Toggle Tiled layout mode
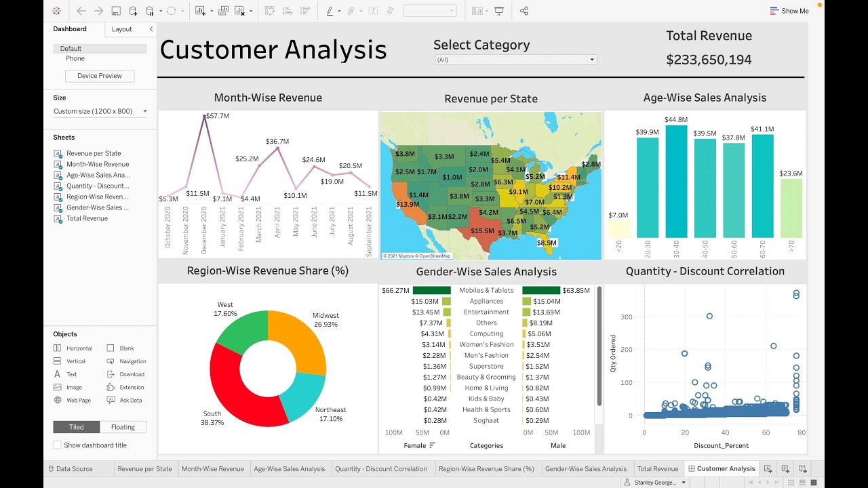 (x=75, y=427)
